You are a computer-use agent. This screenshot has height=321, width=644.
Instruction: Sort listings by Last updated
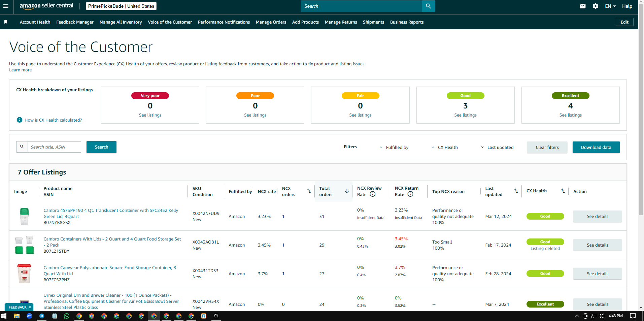[516, 191]
